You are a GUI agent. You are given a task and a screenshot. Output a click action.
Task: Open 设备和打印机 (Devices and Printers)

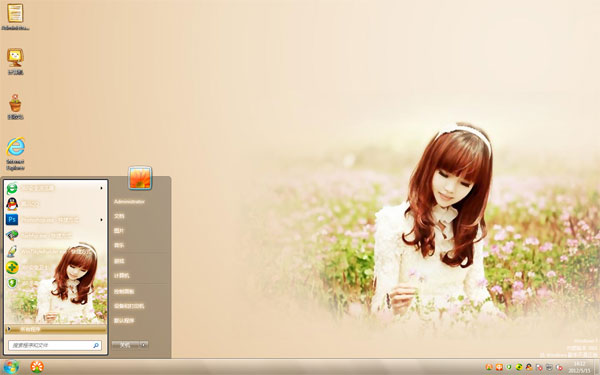pos(129,306)
